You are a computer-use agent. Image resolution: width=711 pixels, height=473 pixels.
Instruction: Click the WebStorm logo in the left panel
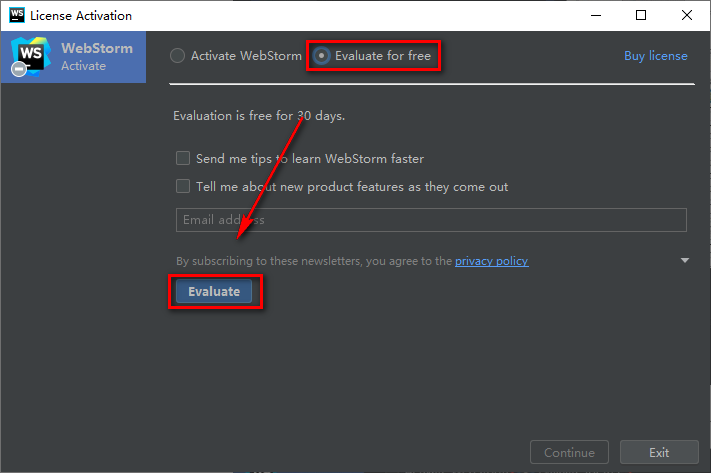coord(28,56)
